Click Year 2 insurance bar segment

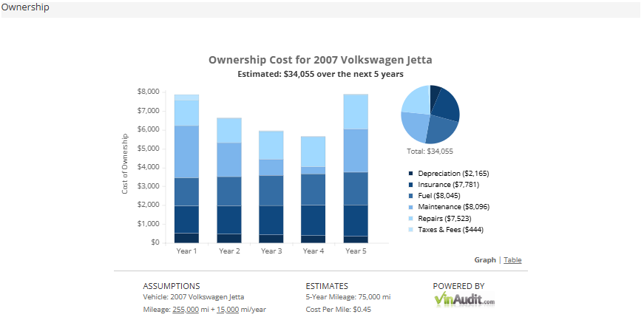coord(229,220)
